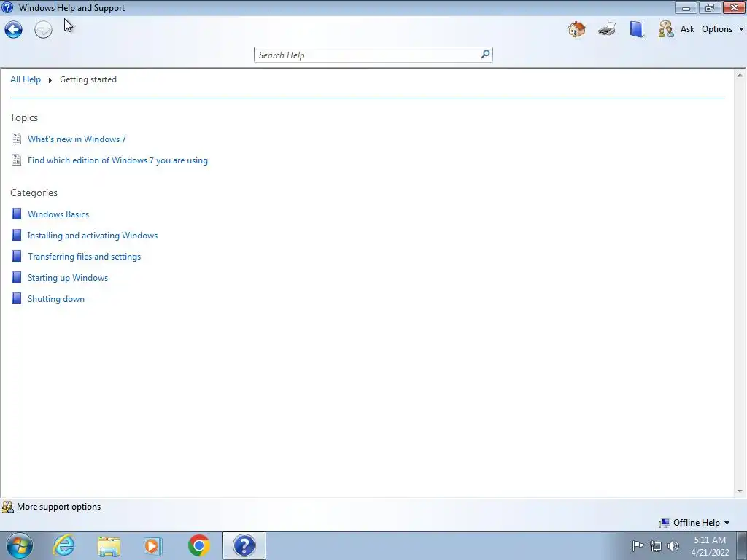This screenshot has height=560, width=747.
Task: Open the Options dropdown menu
Action: coord(722,29)
